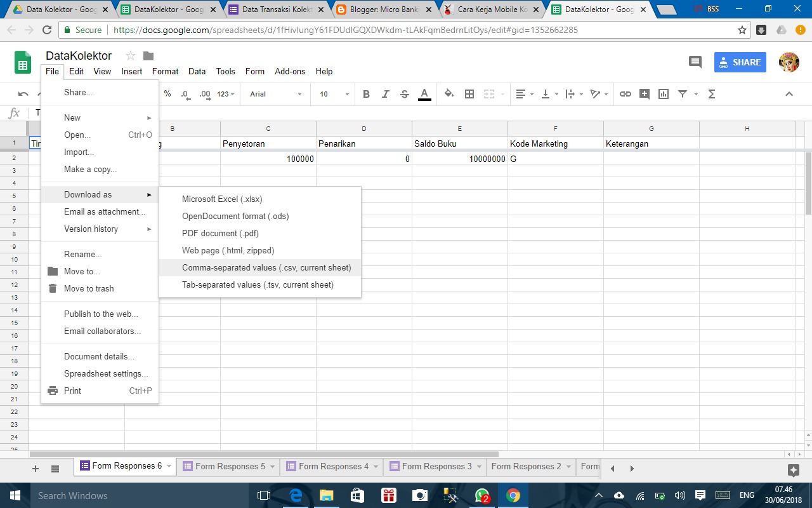This screenshot has width=812, height=508.
Task: Open the text color picker
Action: click(x=424, y=93)
